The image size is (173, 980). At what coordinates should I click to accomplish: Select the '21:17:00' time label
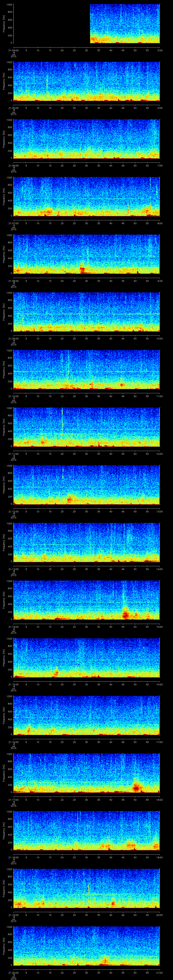pos(13,799)
